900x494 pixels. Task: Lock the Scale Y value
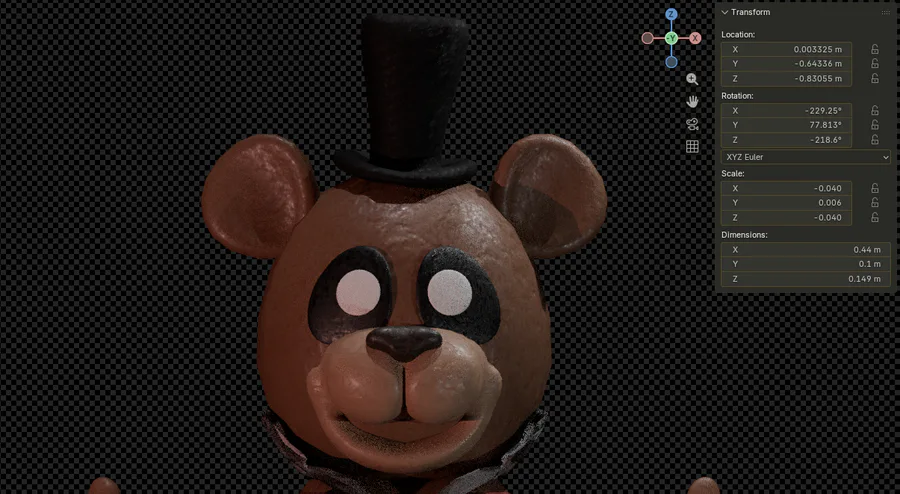pos(875,203)
